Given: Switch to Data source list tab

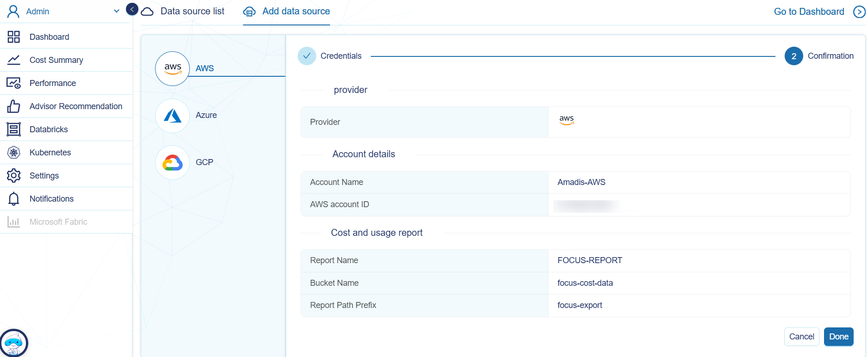Looking at the screenshot, I should point(192,12).
